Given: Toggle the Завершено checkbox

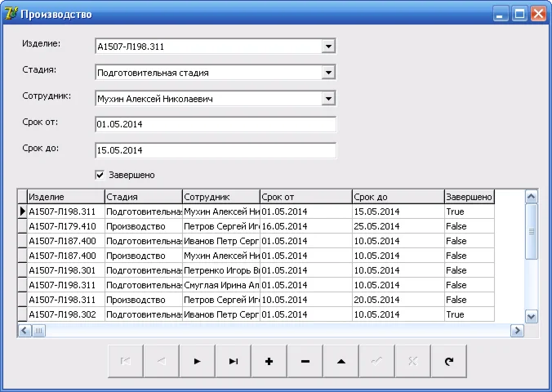Looking at the screenshot, I should [100, 175].
